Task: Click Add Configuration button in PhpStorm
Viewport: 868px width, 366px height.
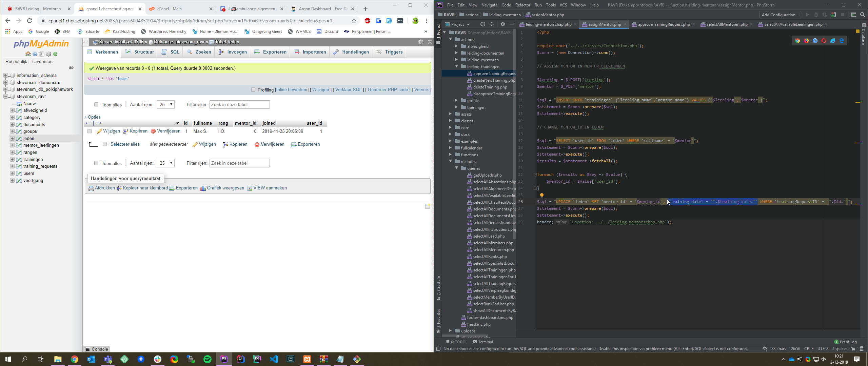Action: [780, 15]
